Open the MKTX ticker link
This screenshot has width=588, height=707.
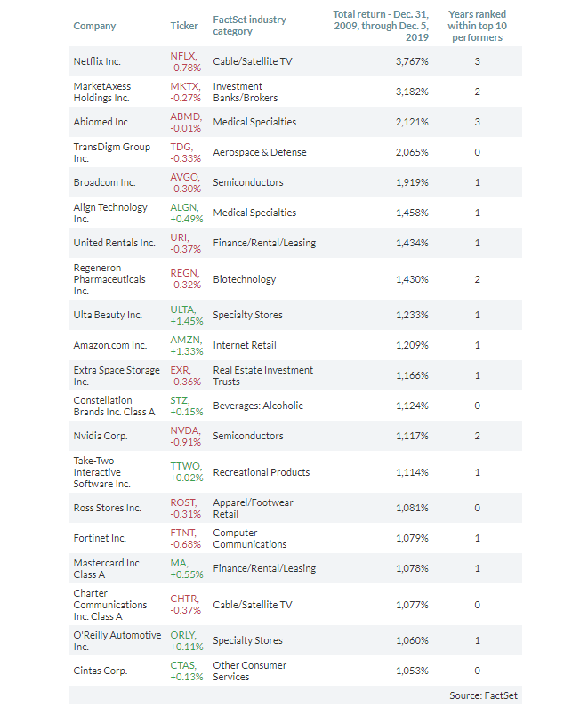pyautogui.click(x=184, y=86)
